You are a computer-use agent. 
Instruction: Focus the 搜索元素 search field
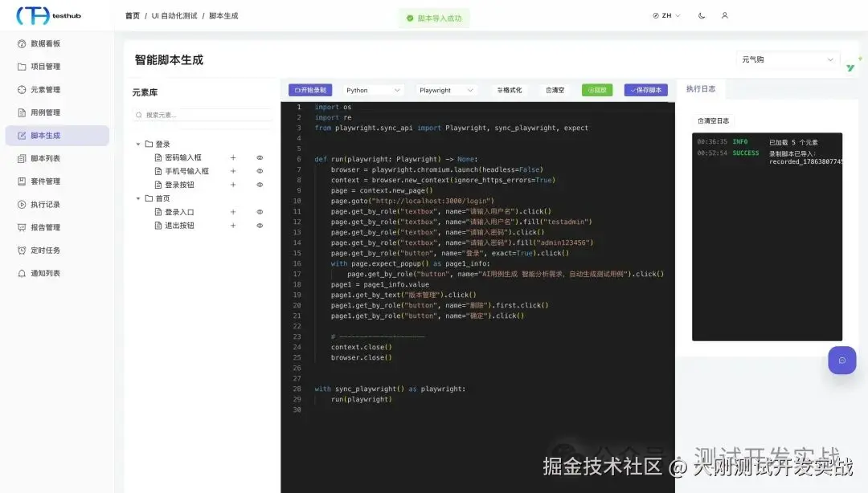(203, 115)
